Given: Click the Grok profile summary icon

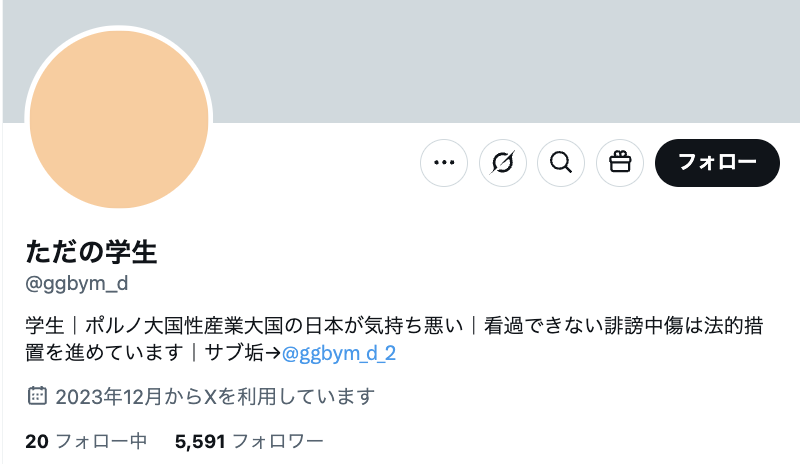Looking at the screenshot, I should pyautogui.click(x=503, y=163).
